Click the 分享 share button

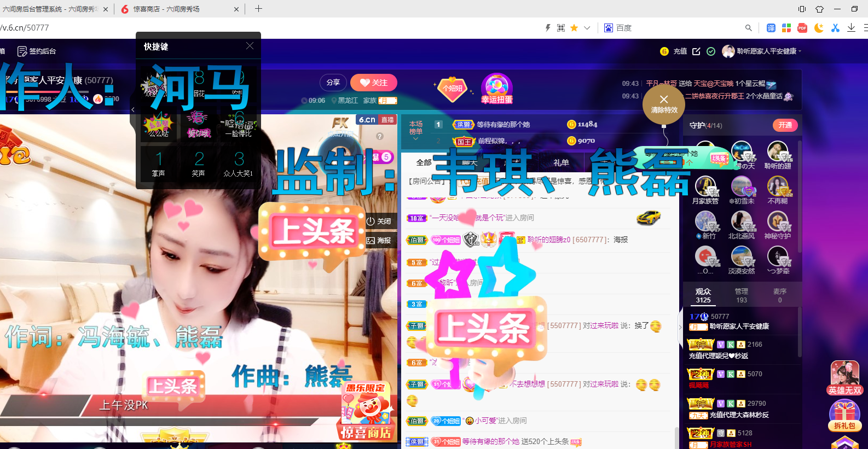pos(333,83)
